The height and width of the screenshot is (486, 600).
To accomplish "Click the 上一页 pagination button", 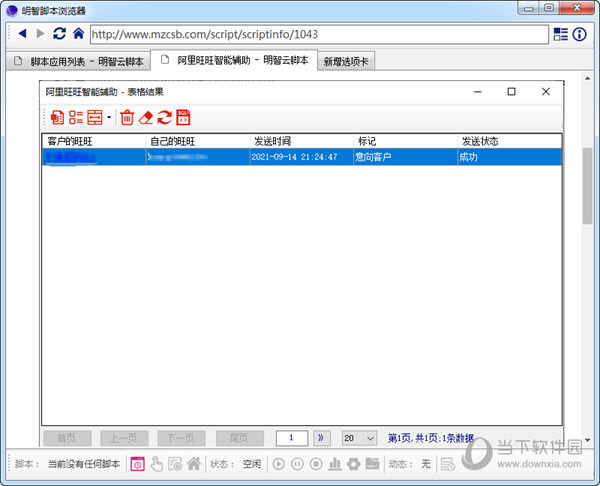I will [x=124, y=438].
